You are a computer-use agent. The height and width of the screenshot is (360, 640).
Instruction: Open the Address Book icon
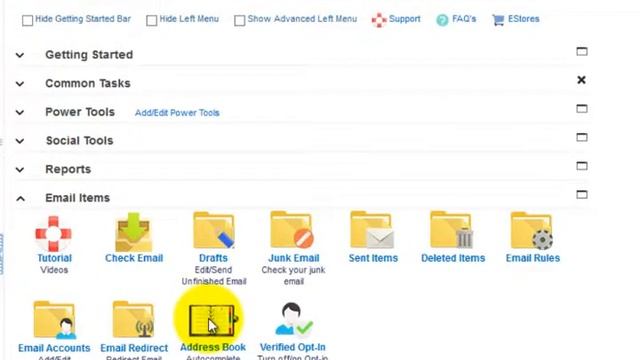pyautogui.click(x=212, y=320)
